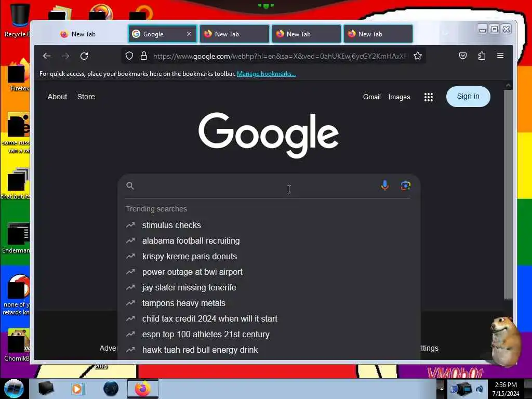Go back with the browser back arrow
This screenshot has height=399, width=532.
[x=46, y=56]
